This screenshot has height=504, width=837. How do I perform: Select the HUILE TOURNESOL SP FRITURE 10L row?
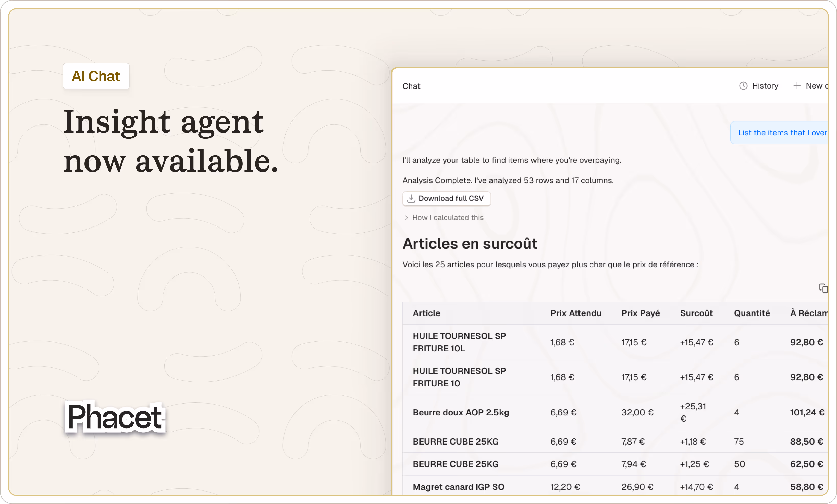click(577, 342)
